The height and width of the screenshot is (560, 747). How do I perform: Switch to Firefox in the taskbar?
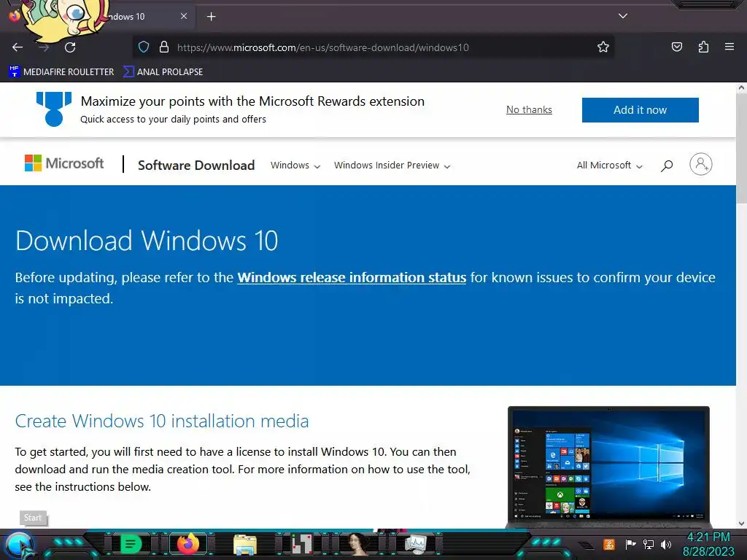point(187,544)
